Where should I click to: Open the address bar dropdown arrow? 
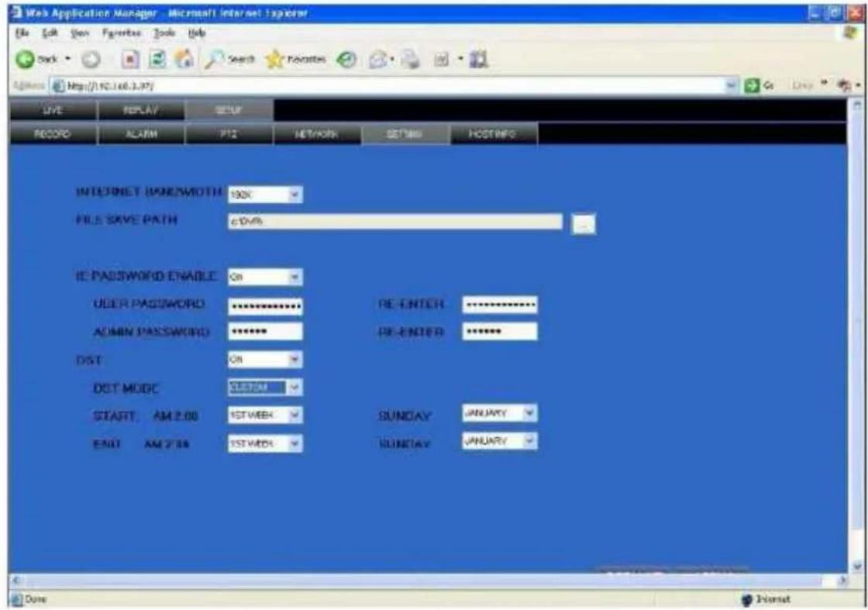733,86
